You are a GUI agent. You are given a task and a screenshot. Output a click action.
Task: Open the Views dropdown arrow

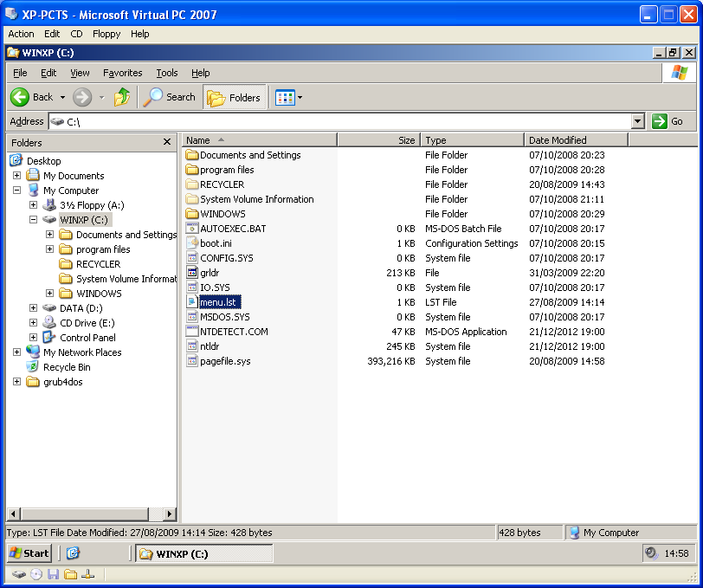point(300,97)
